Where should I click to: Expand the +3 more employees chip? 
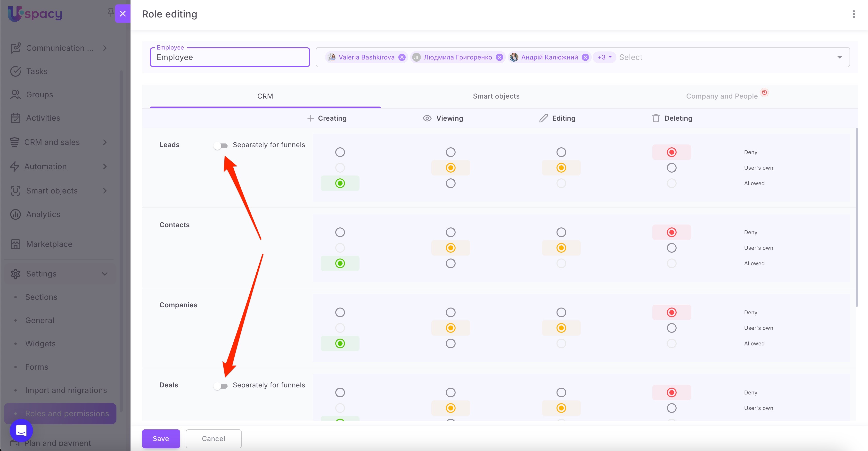pyautogui.click(x=604, y=57)
